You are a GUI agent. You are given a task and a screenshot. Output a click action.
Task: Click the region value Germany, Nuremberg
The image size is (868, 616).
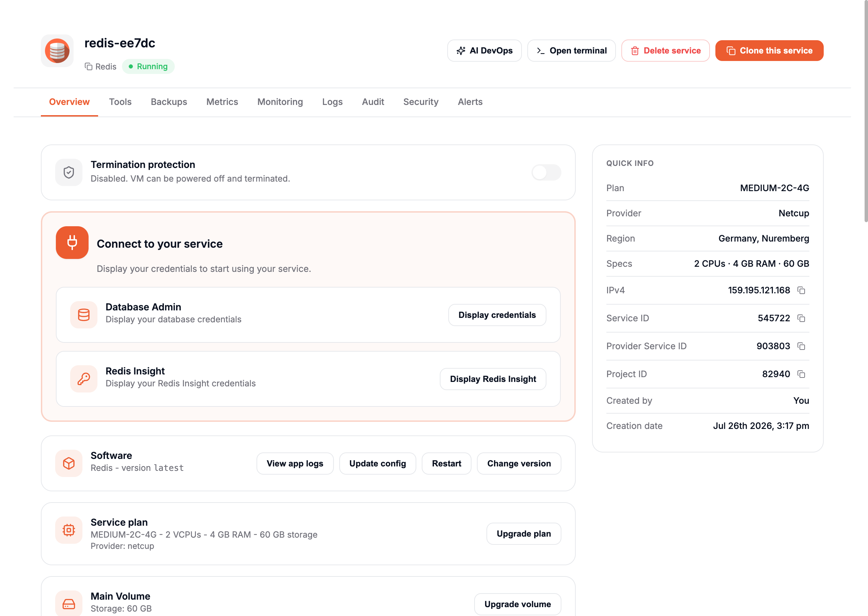764,238
